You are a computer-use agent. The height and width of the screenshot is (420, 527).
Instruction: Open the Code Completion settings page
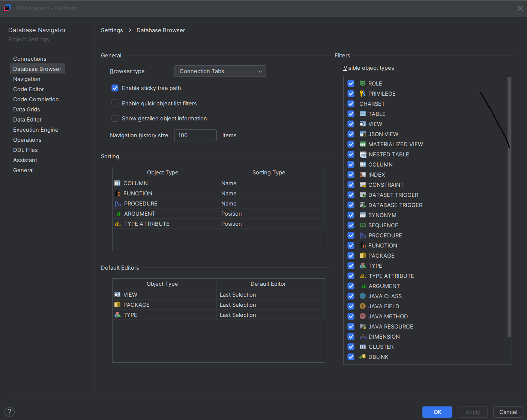[x=36, y=99]
